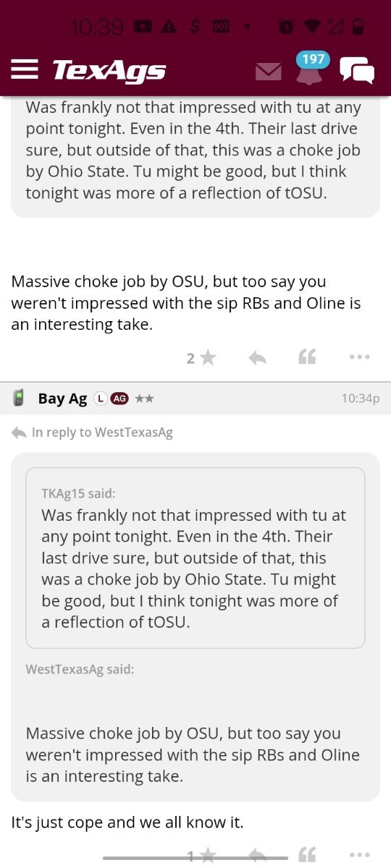
Task: Expand more options on Bay Ag post
Action: pyautogui.click(x=359, y=856)
